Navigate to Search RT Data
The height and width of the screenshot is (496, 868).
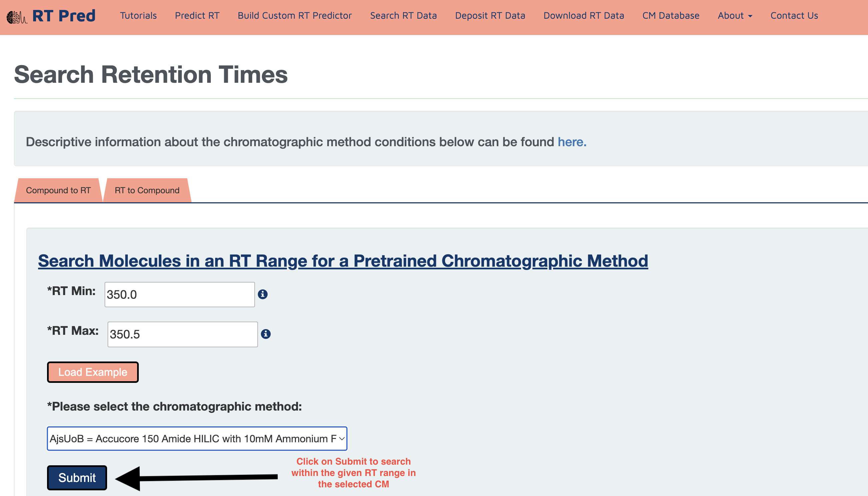click(403, 16)
